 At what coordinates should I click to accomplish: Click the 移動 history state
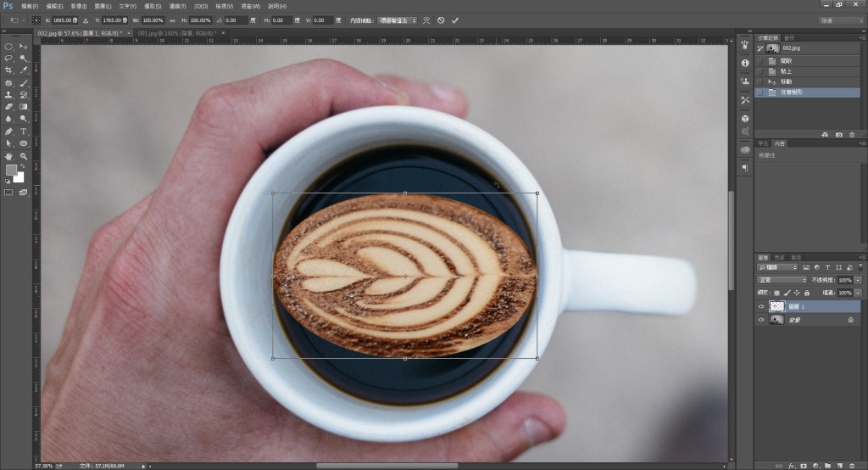(x=788, y=81)
